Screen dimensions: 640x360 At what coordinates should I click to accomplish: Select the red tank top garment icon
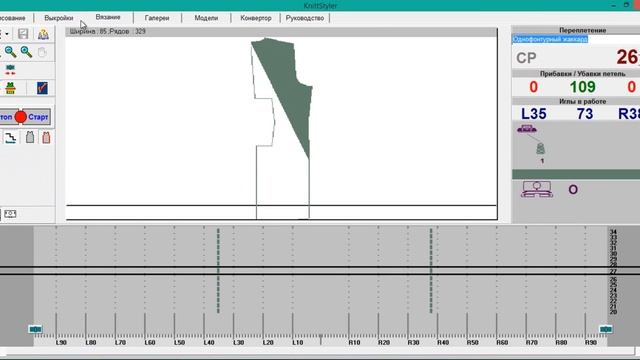(x=46, y=138)
